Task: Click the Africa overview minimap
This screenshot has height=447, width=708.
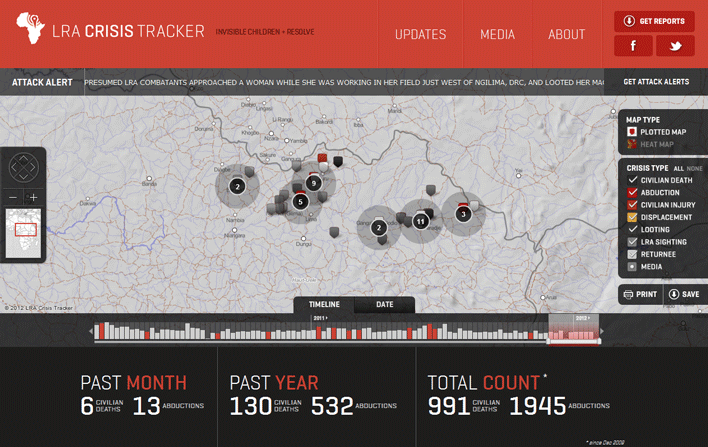Action: point(23,233)
